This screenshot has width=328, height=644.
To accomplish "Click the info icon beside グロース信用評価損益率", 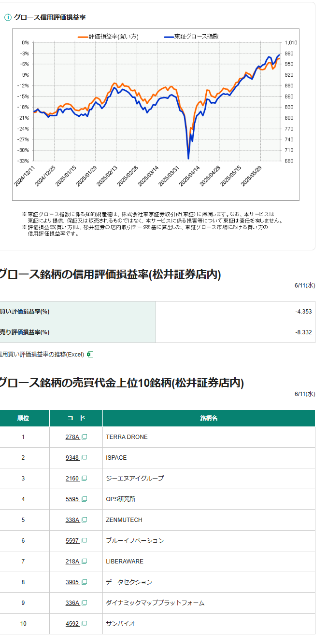I will click(8, 17).
